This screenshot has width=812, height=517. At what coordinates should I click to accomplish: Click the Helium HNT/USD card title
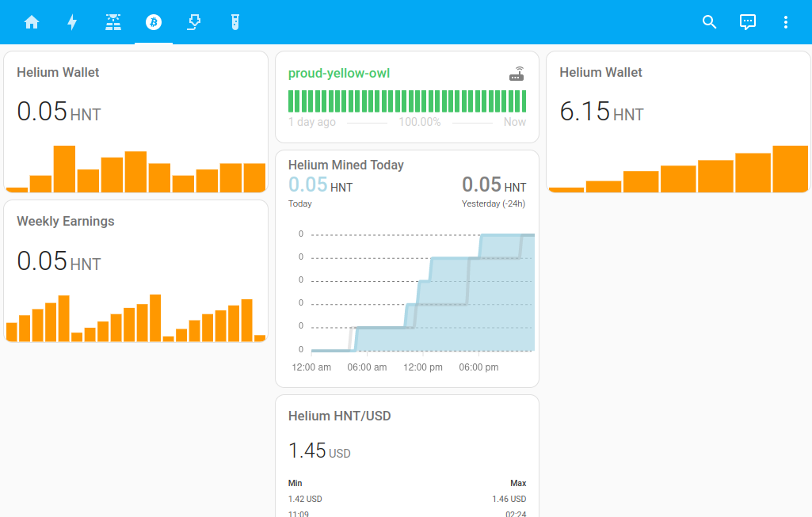(x=339, y=416)
